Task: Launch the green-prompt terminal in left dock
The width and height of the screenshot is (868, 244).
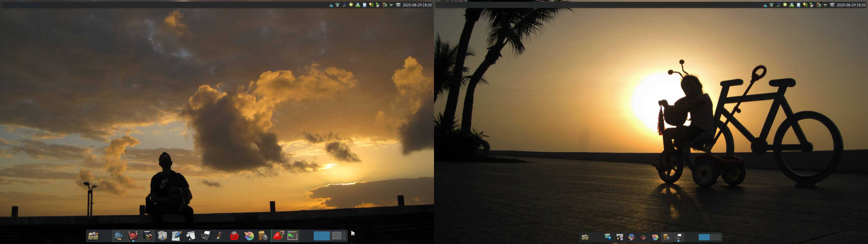Action: 292,236
